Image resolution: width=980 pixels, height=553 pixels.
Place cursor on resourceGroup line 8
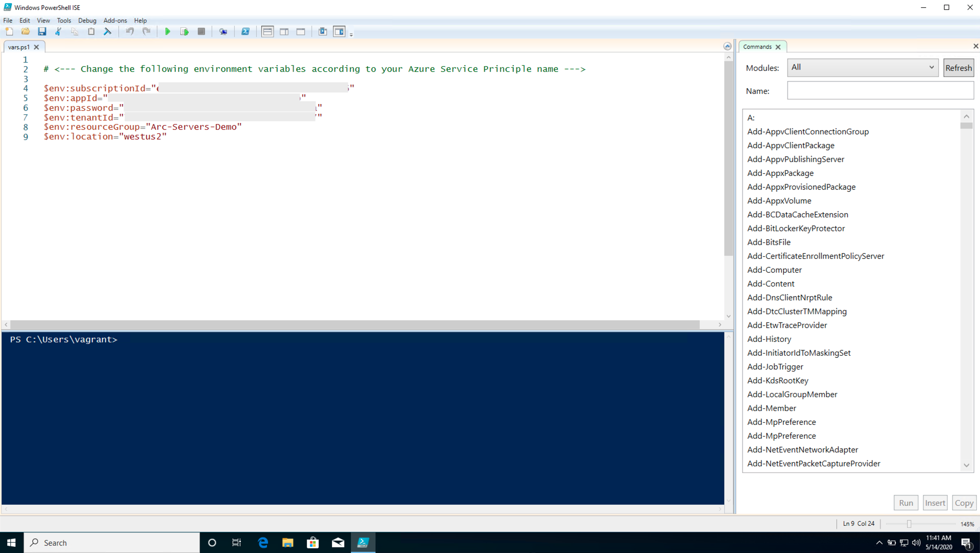[x=142, y=127]
